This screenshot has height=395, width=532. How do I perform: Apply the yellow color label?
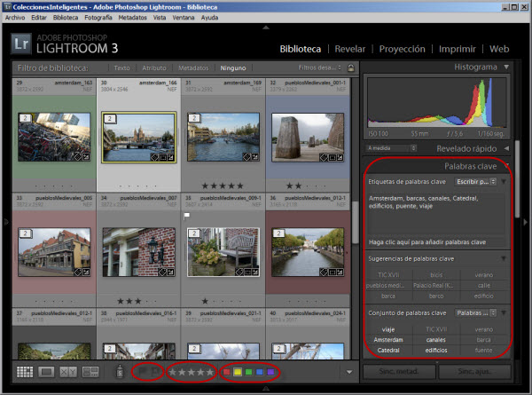click(238, 372)
